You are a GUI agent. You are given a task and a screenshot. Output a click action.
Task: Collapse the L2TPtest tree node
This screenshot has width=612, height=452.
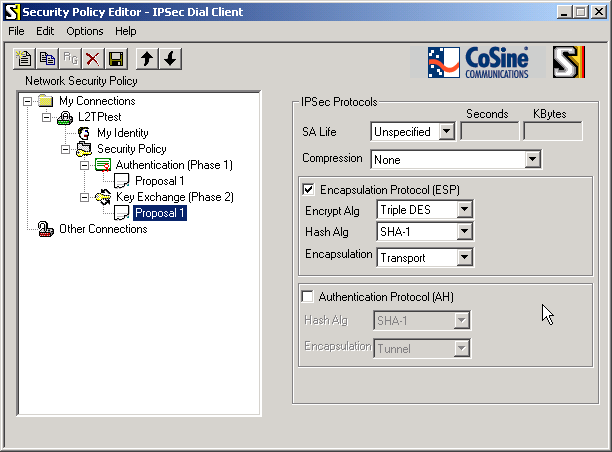46,117
